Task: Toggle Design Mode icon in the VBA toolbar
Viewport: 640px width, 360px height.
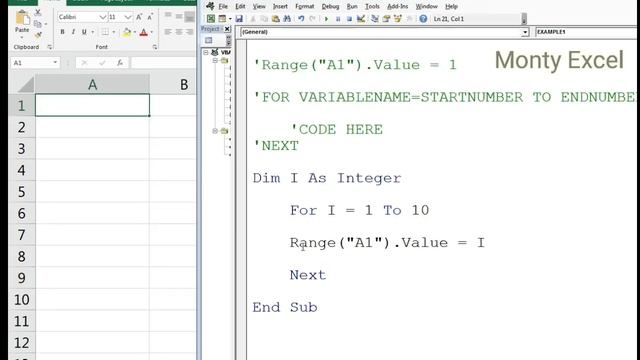Action: [361, 18]
